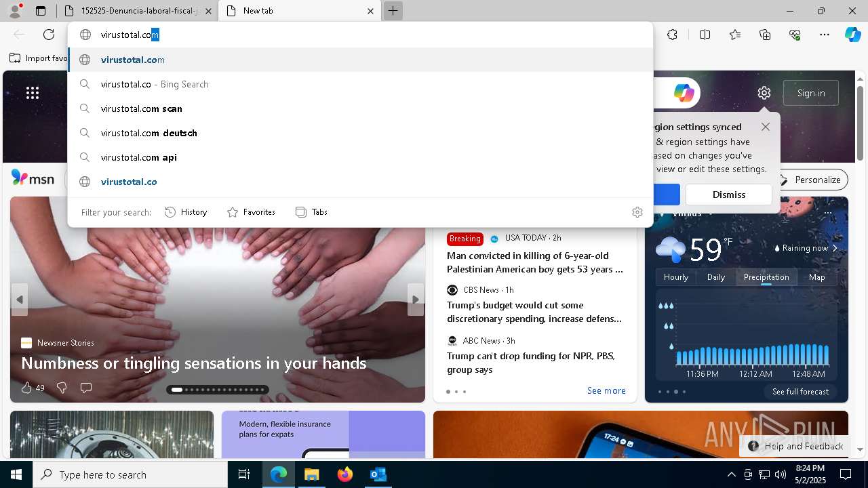The image size is (868, 488).
Task: Switch weather to Hourly tab
Action: coord(676,277)
